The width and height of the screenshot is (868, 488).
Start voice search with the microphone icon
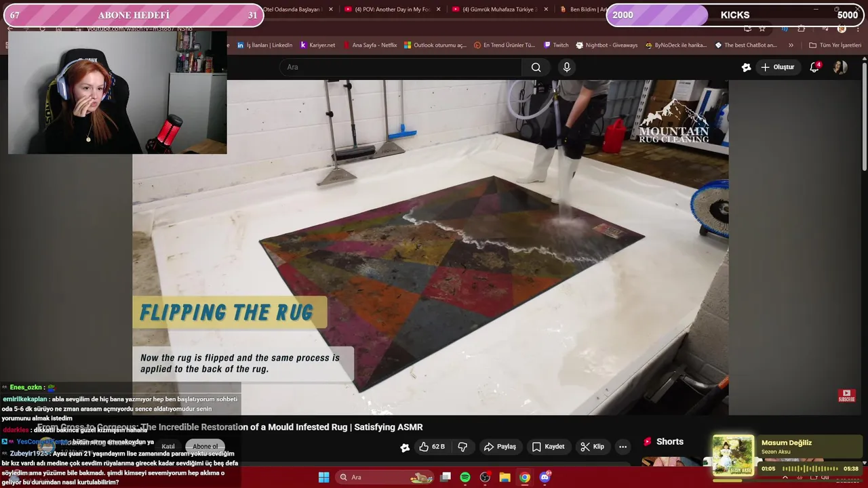(567, 67)
